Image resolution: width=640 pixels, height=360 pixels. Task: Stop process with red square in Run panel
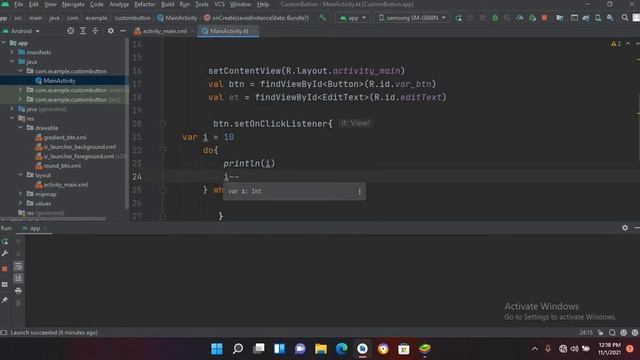coord(5,269)
